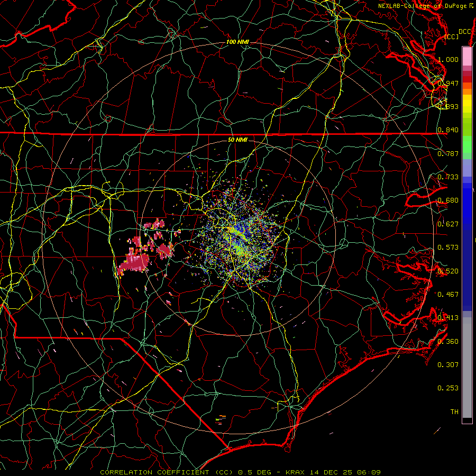Screen dimensions: 476x476
Task: Select the 1.000 value on the color scale
Action: tap(448, 59)
